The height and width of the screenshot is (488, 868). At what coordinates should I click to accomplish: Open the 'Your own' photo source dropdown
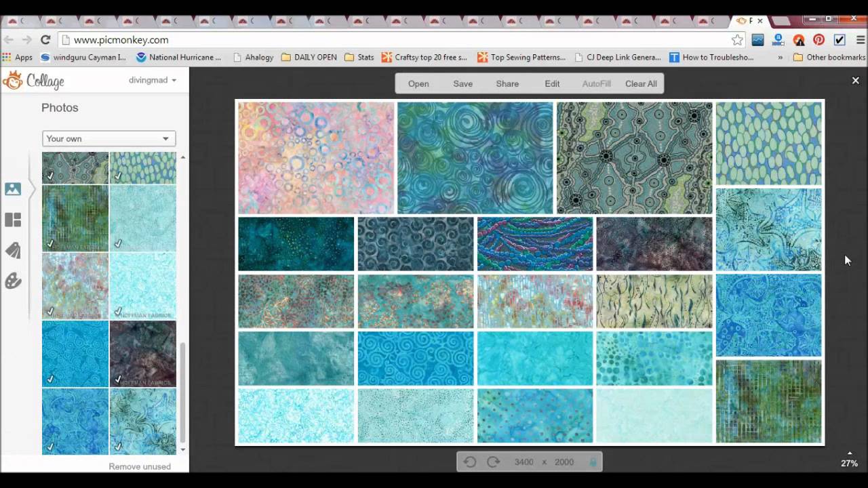(x=108, y=138)
